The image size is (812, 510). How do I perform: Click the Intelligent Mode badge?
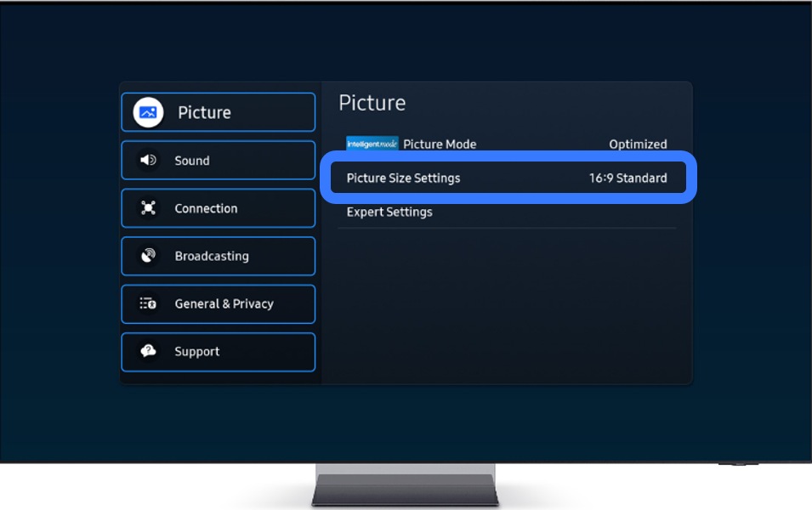pyautogui.click(x=372, y=144)
